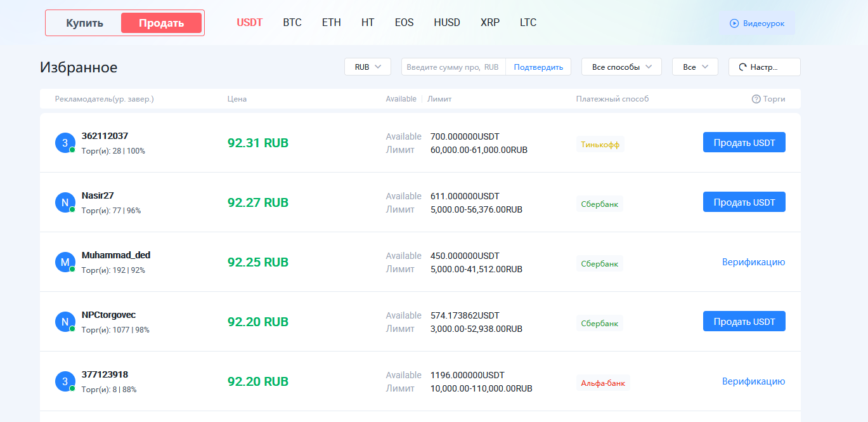The height and width of the screenshot is (422, 868).
Task: Select the HT coin tab
Action: point(368,22)
